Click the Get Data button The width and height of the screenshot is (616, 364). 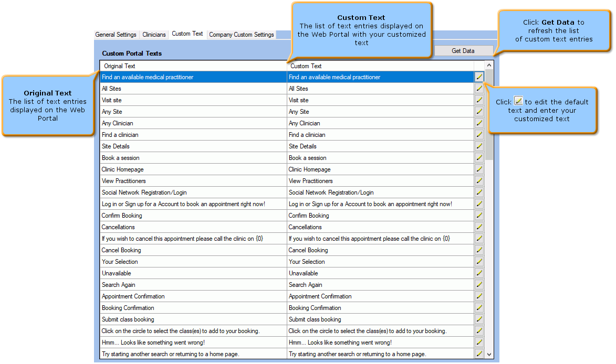click(464, 50)
